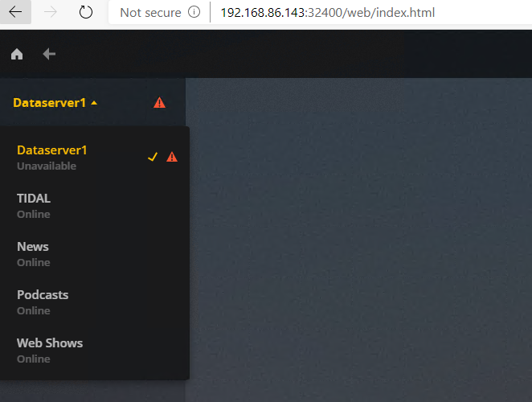
Task: Open site information circle icon
Action: 194,12
